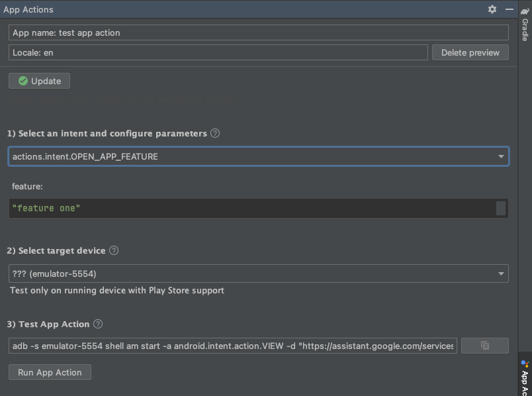
Task: Open the emulator-5554 target device dropdown
Action: coord(259,273)
